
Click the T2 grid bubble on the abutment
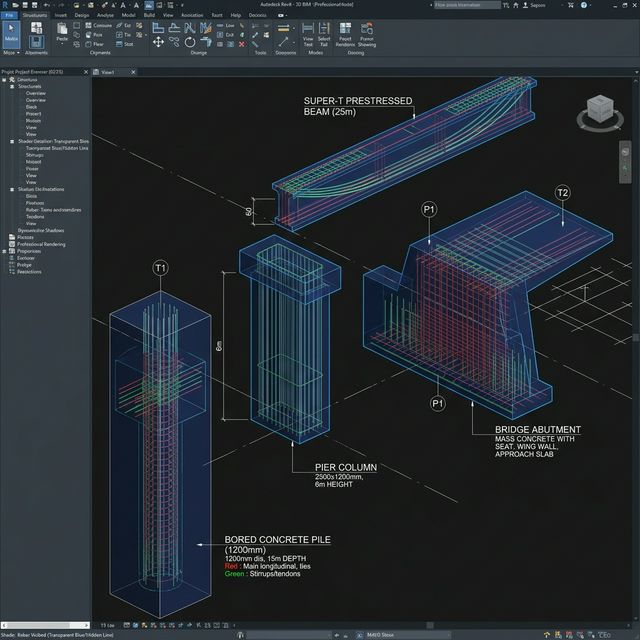(x=562, y=193)
